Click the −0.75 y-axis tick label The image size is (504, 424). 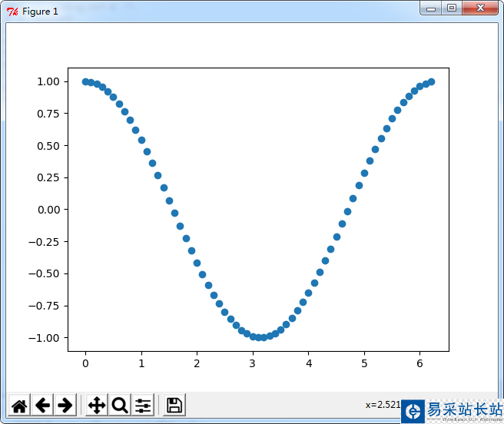[x=44, y=306]
